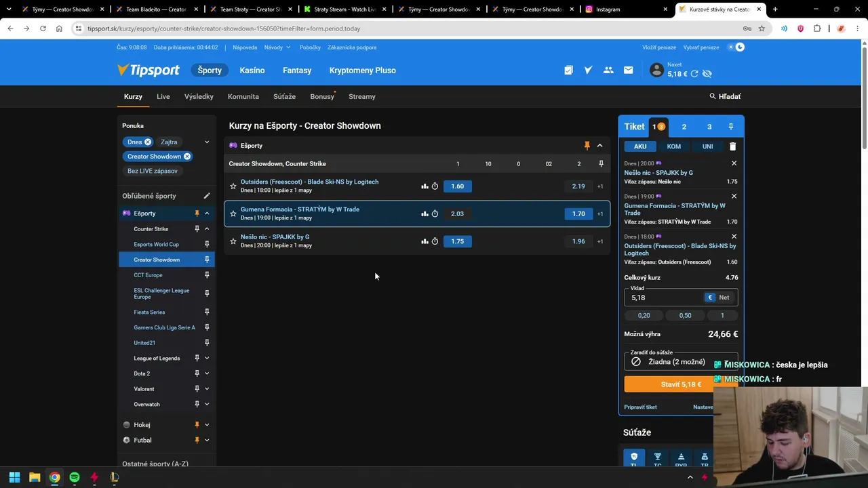Image resolution: width=868 pixels, height=488 pixels.
Task: Open the messages envelope icon
Action: coord(628,70)
